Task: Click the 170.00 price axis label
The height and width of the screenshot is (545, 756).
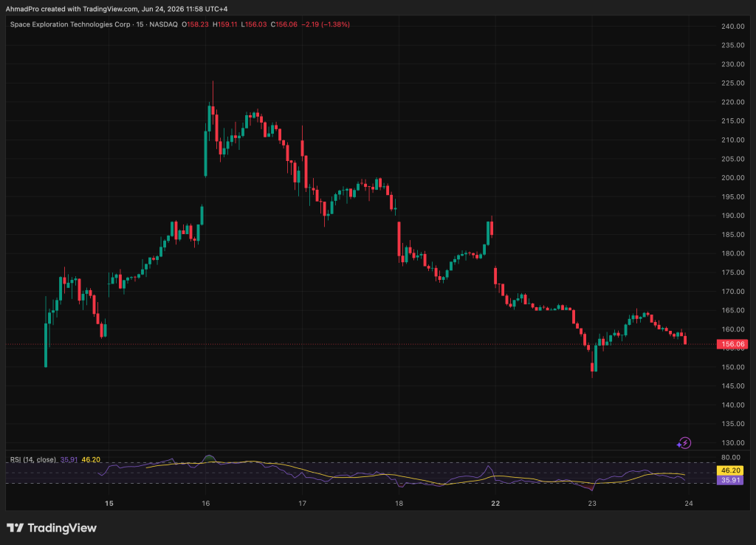Action: click(x=733, y=291)
